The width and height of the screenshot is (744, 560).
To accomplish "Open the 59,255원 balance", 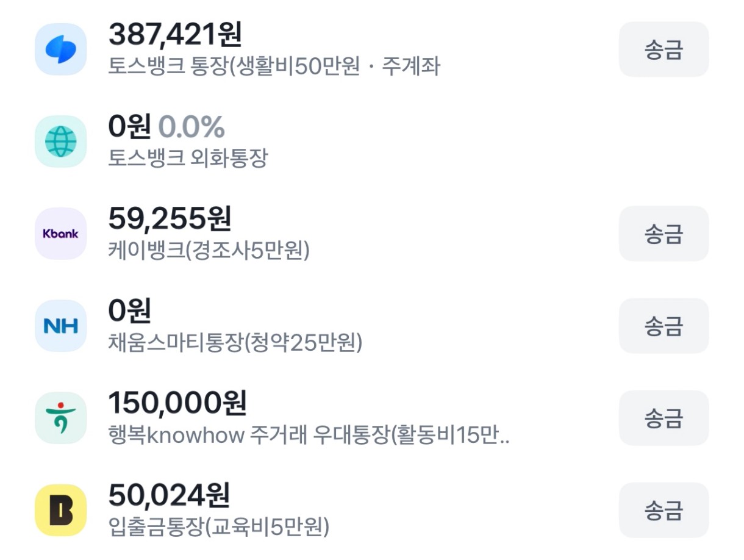I will (170, 219).
